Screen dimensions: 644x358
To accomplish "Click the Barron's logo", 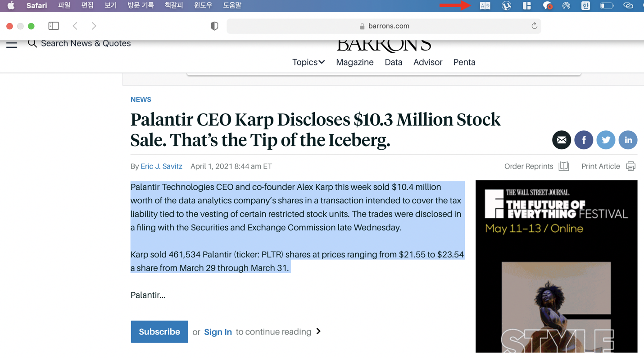I will point(384,46).
